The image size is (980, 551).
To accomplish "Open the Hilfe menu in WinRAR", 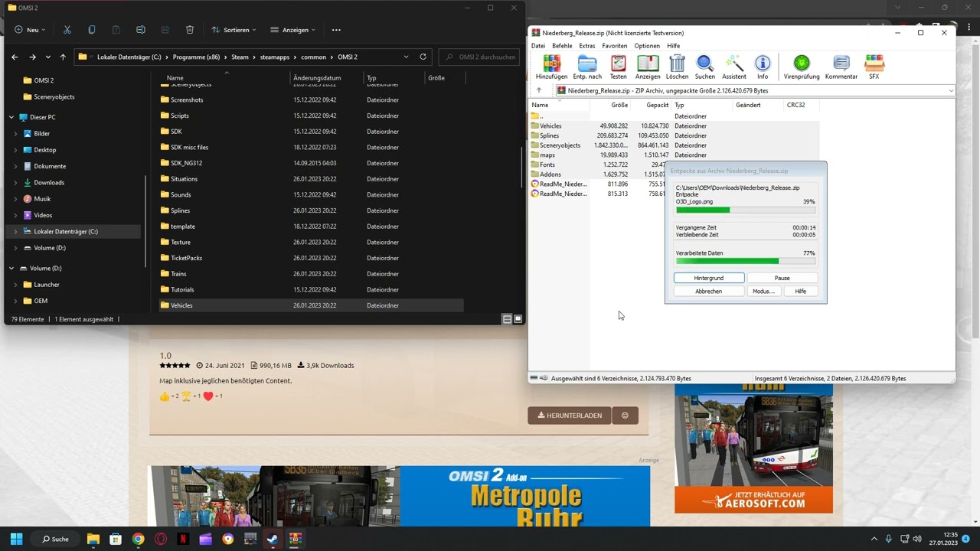I will click(x=674, y=46).
